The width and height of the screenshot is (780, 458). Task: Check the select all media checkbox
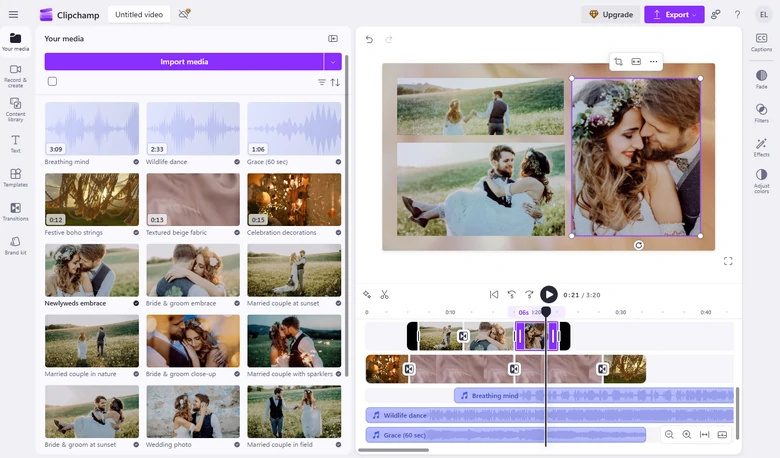(x=52, y=81)
